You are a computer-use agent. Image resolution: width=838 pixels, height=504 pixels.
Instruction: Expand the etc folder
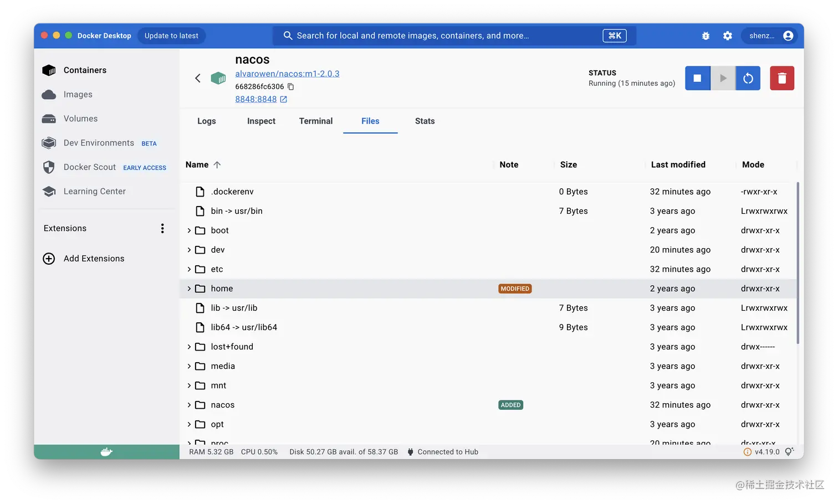189,269
